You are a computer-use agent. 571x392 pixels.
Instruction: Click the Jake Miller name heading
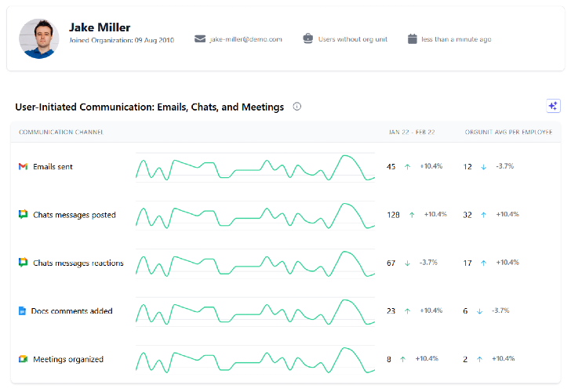point(100,27)
